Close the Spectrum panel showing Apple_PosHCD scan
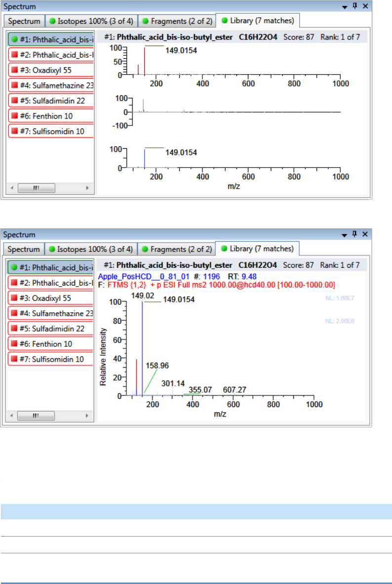Viewport: 392px width, 584px height. click(x=365, y=234)
